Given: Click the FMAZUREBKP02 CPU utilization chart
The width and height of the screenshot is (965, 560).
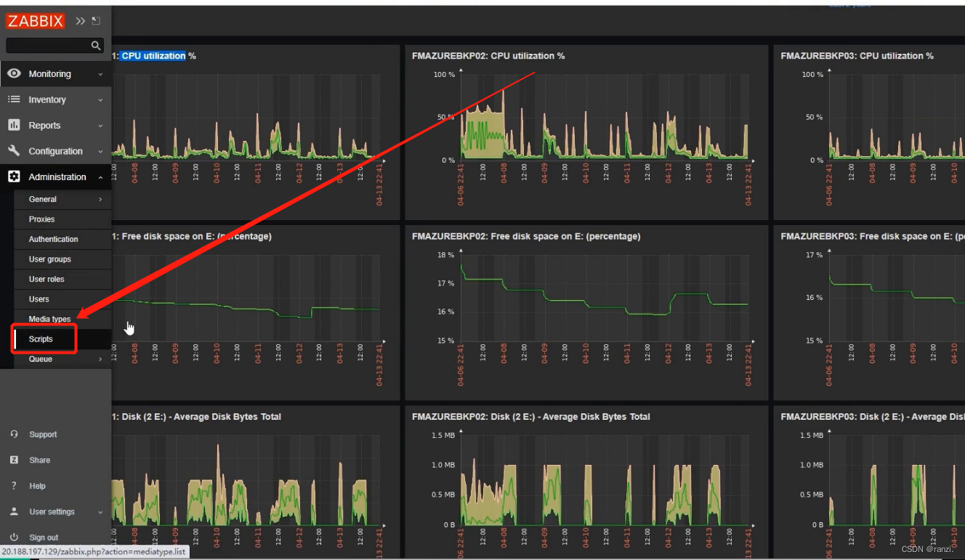Looking at the screenshot, I should tap(604, 116).
